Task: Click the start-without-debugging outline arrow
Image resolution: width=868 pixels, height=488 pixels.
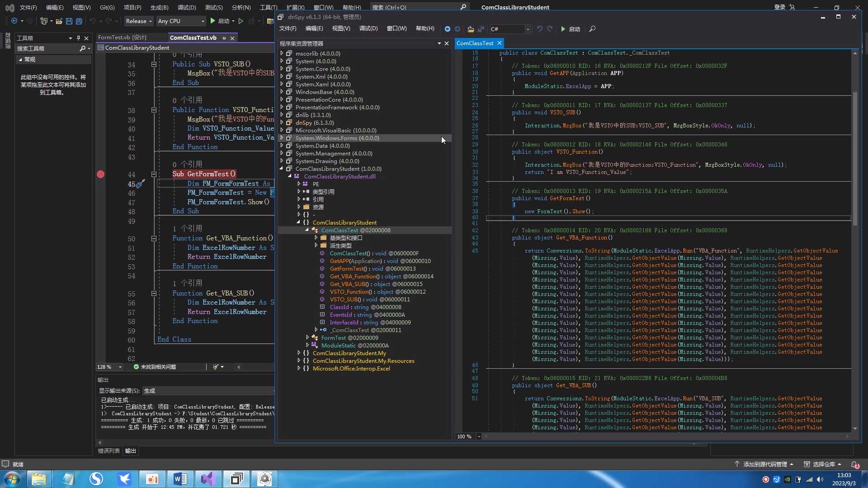Action: (241, 21)
